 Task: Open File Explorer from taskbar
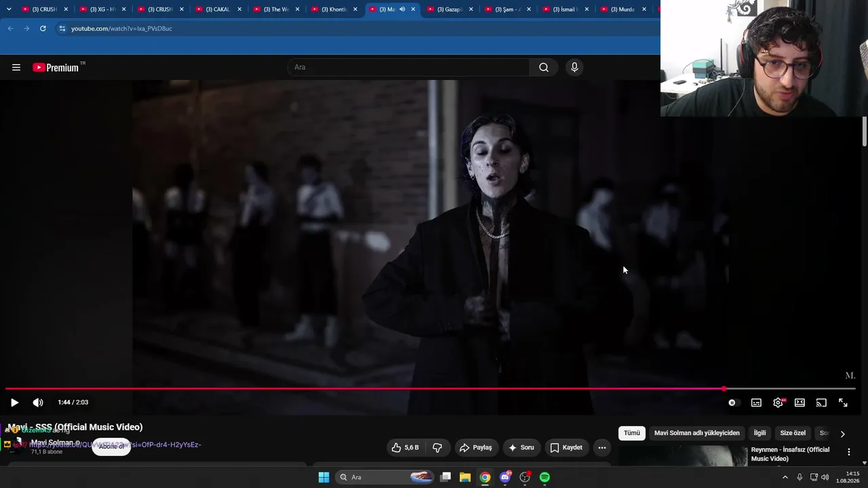[x=465, y=477]
